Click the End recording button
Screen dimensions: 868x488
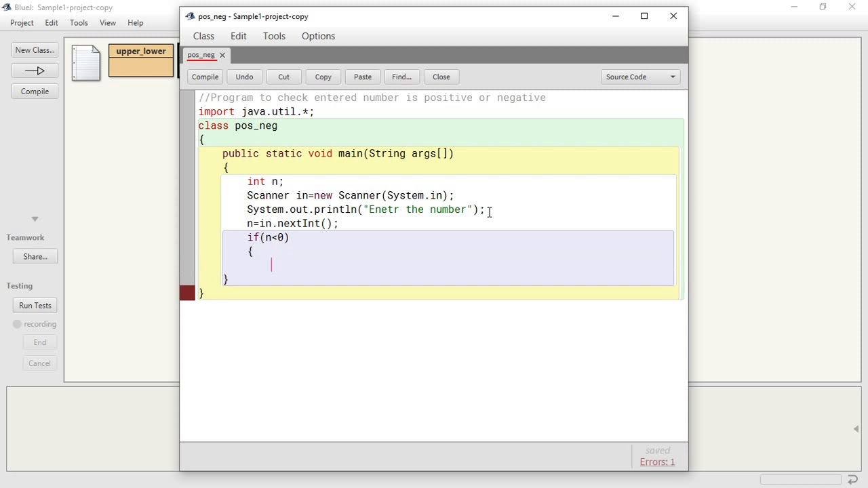(40, 342)
